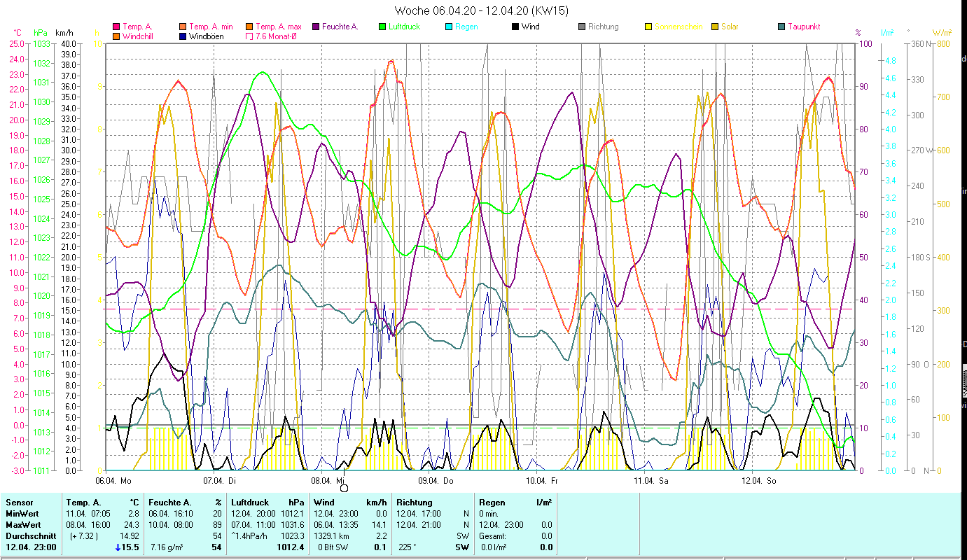The height and width of the screenshot is (560, 967).
Task: Click the '06.04. 13:35' max wind timestamp
Action: (x=335, y=525)
